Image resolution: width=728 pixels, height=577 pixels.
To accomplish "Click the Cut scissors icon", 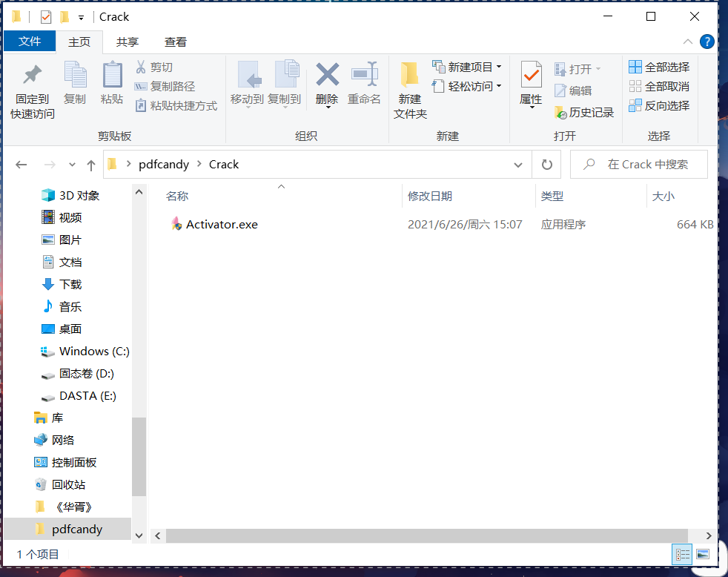I will [141, 67].
